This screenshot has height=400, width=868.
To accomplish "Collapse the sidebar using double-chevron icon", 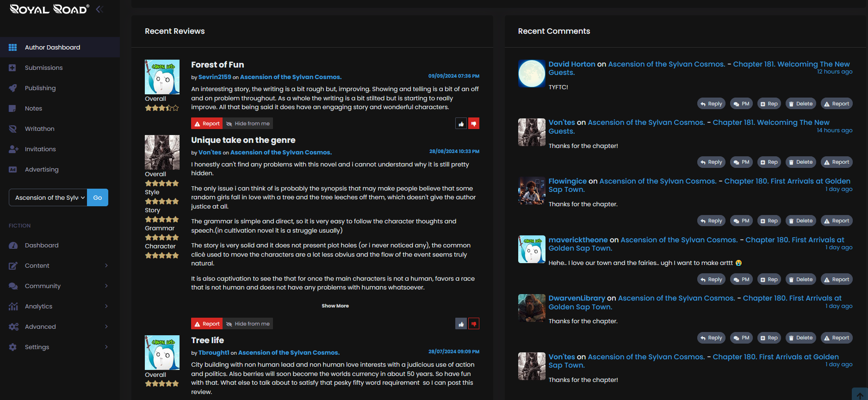I will (x=99, y=9).
